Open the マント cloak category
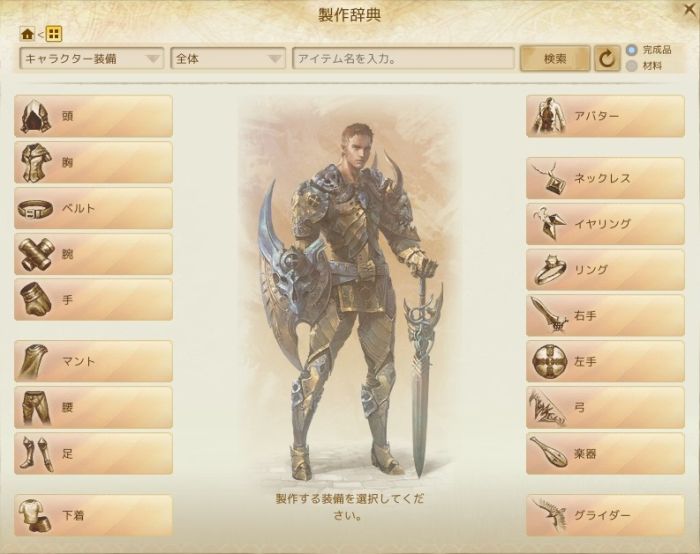Viewport: 700px width, 554px height. click(93, 361)
